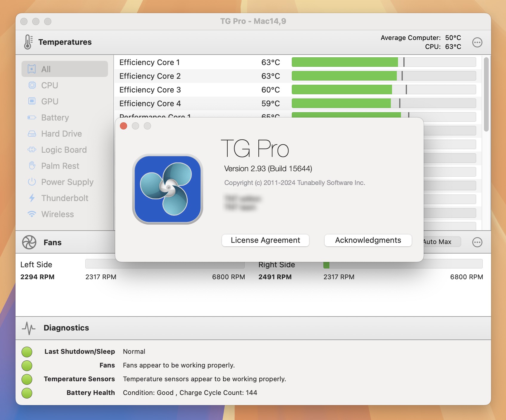Click the thermometer icon beside Temperatures
506x420 pixels.
click(x=28, y=42)
